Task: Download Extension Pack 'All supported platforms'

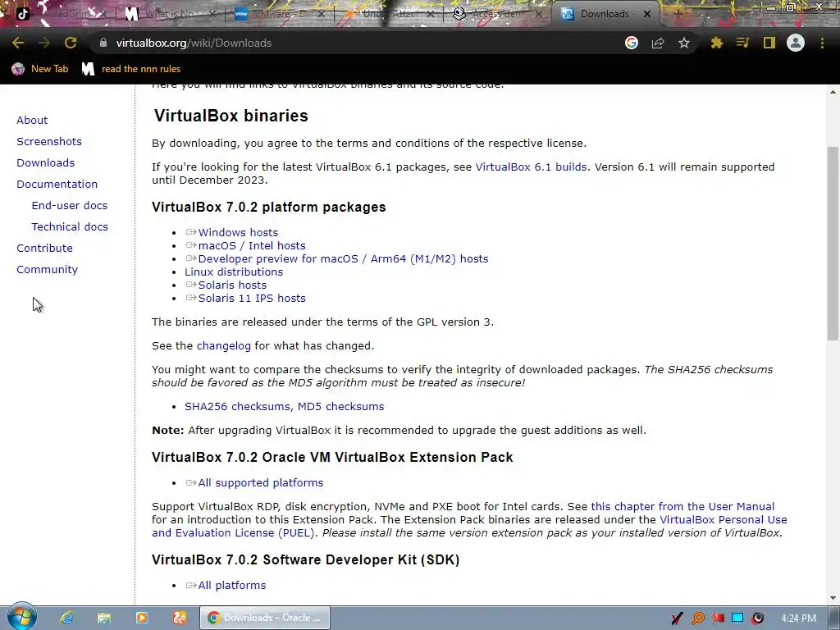Action: [261, 482]
